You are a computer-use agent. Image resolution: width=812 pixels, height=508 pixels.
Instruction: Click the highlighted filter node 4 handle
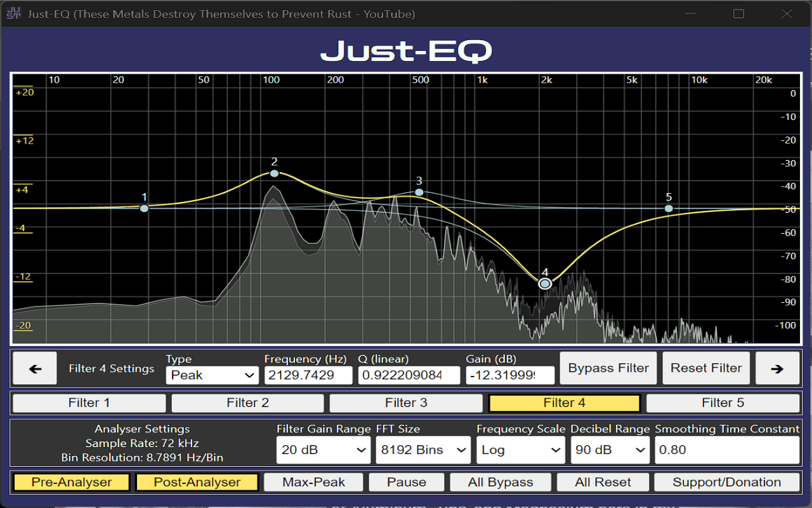click(545, 284)
